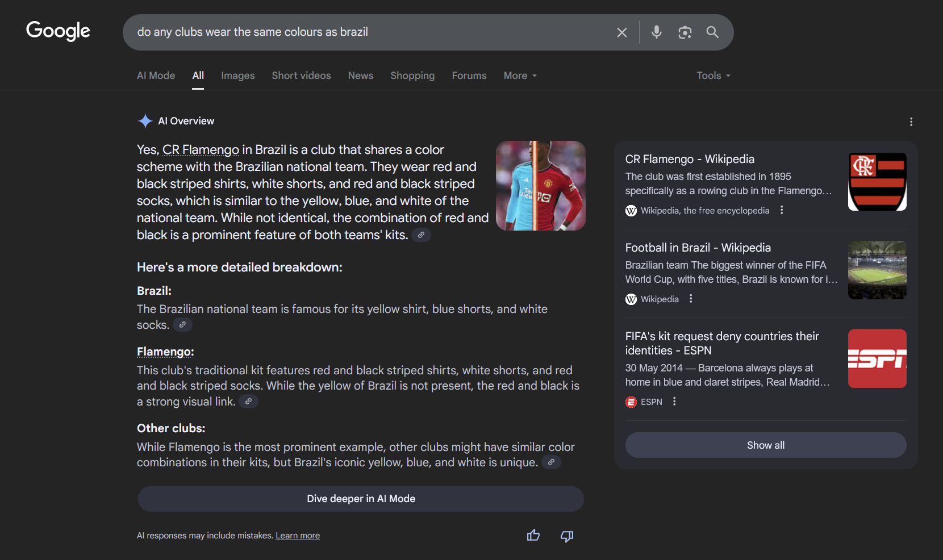
Task: Give thumbs up feedback on AI response
Action: (x=533, y=536)
